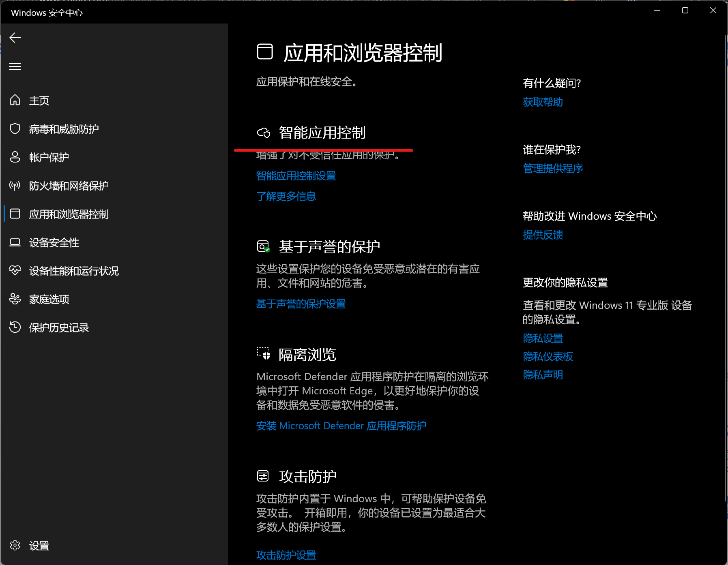
Task: Minimize the Windows 安全中心 window
Action: [657, 11]
